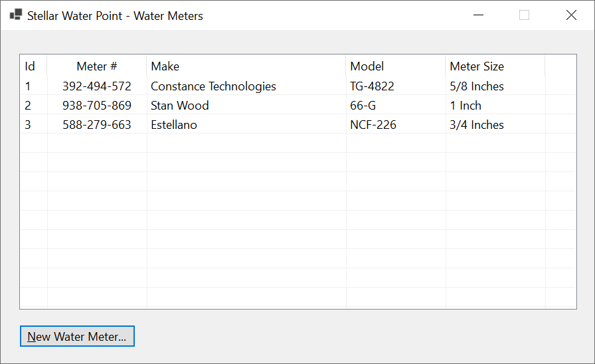Screen dimensions: 595x364
Task: Click the application icon in title bar
Action: 16,15
